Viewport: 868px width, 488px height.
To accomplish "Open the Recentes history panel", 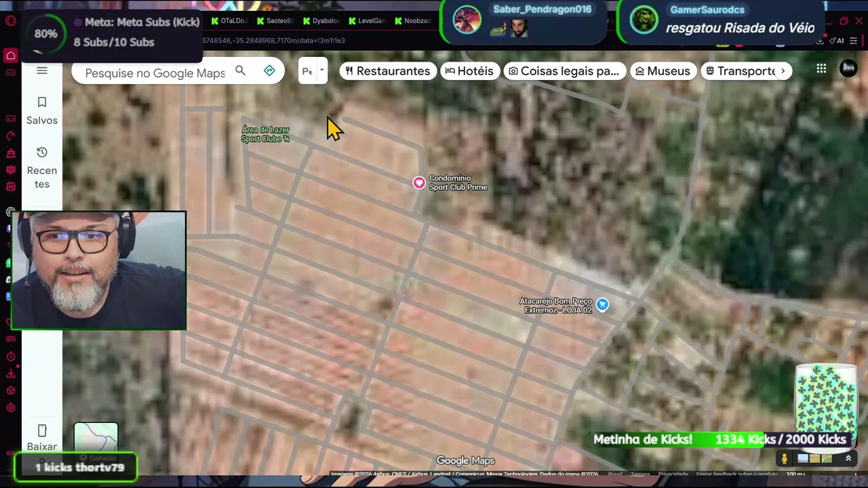I will [42, 167].
